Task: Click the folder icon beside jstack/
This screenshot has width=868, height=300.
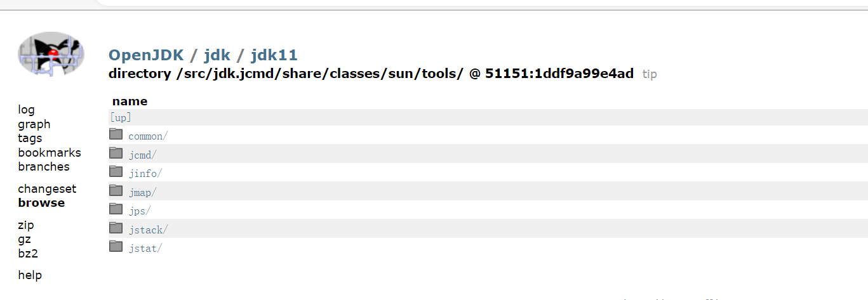Action: 116,228
